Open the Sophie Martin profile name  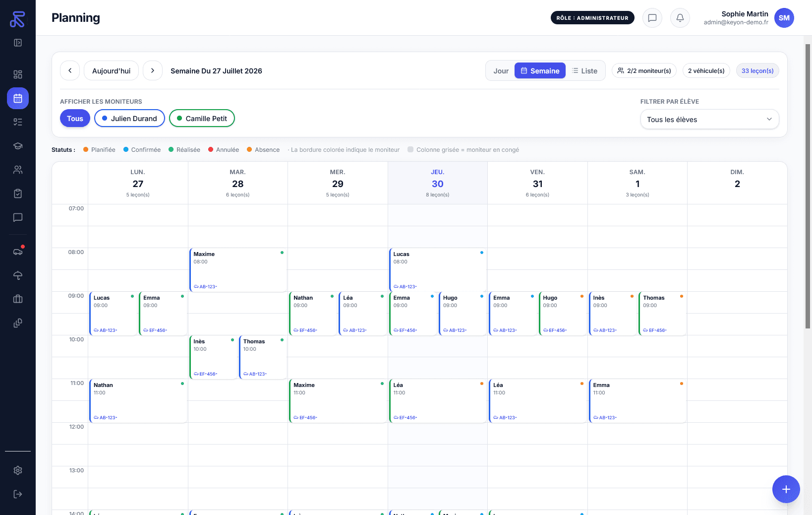(x=745, y=14)
